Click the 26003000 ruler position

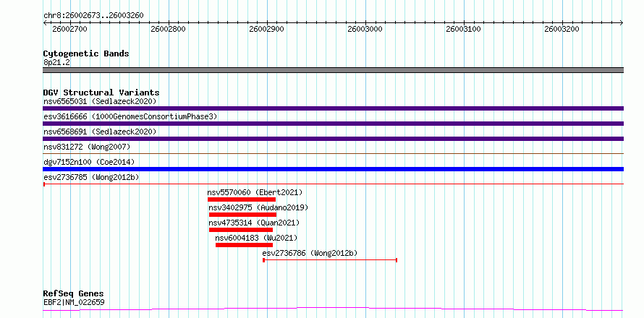[x=365, y=29]
